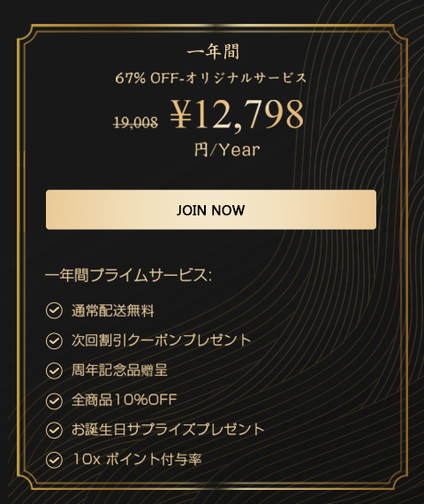Select the 通常配送無料 benefit text

point(113,311)
